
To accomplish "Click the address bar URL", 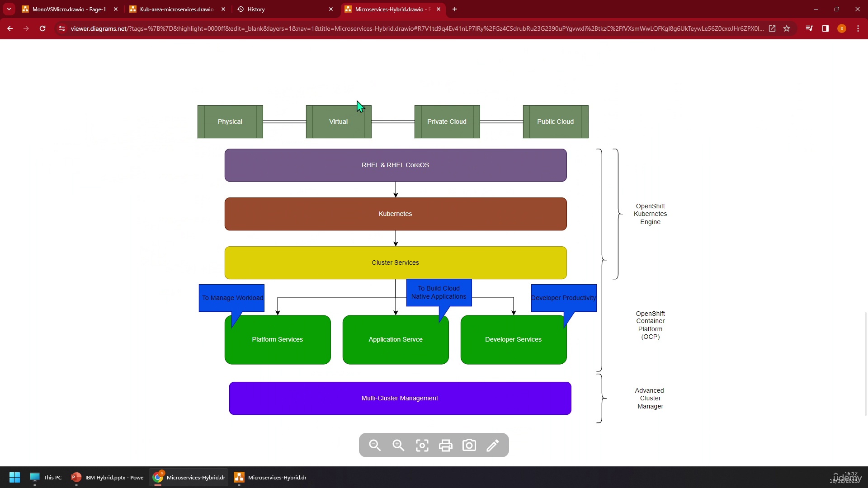I will click(417, 28).
